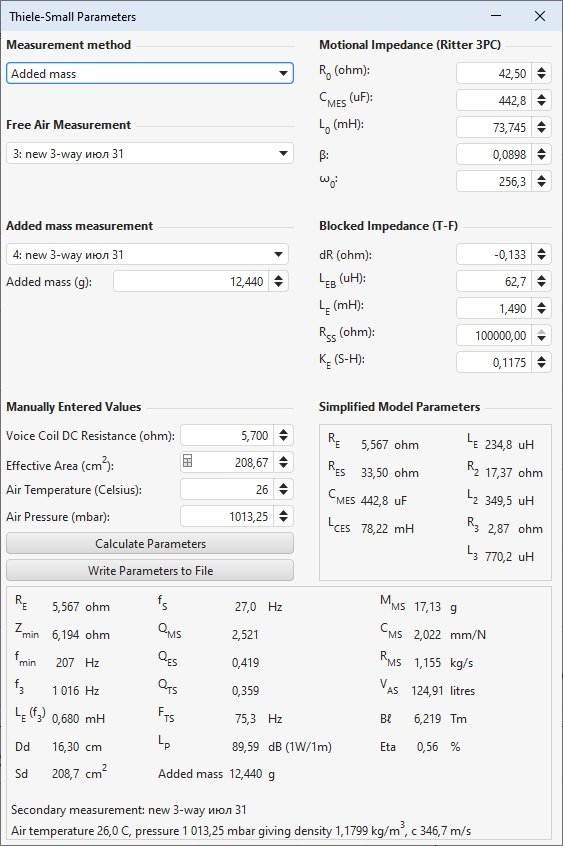Adjust the Air Temperature stepper arrows
Screen dimensions: 563x846
pyautogui.click(x=283, y=489)
